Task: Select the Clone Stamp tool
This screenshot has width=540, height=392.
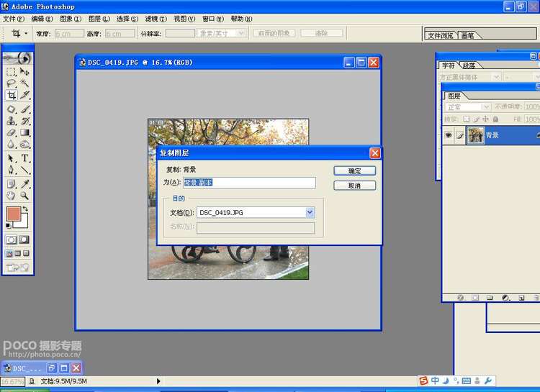Action: coord(11,121)
